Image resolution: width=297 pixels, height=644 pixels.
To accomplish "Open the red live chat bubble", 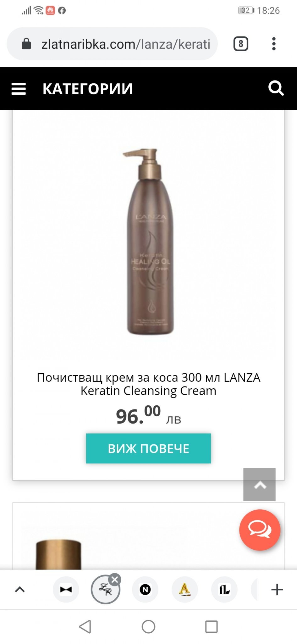I will [260, 530].
